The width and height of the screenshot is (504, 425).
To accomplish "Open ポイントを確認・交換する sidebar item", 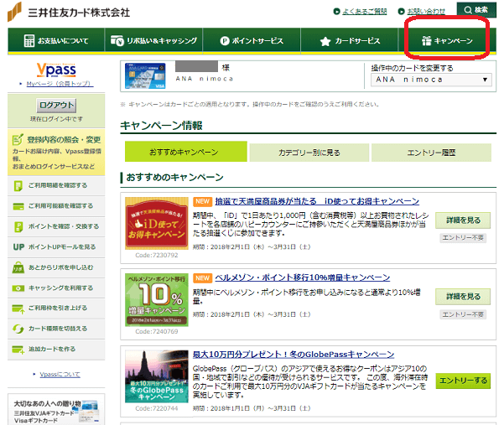I will [56, 226].
